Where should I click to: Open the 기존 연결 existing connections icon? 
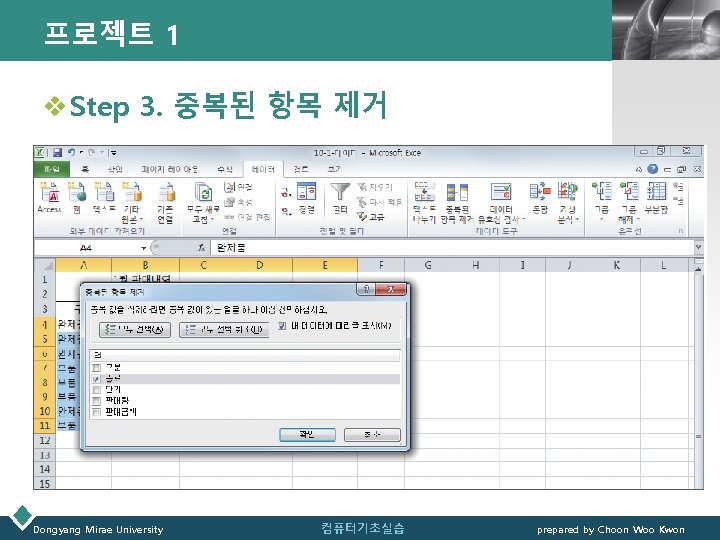pyautogui.click(x=165, y=192)
